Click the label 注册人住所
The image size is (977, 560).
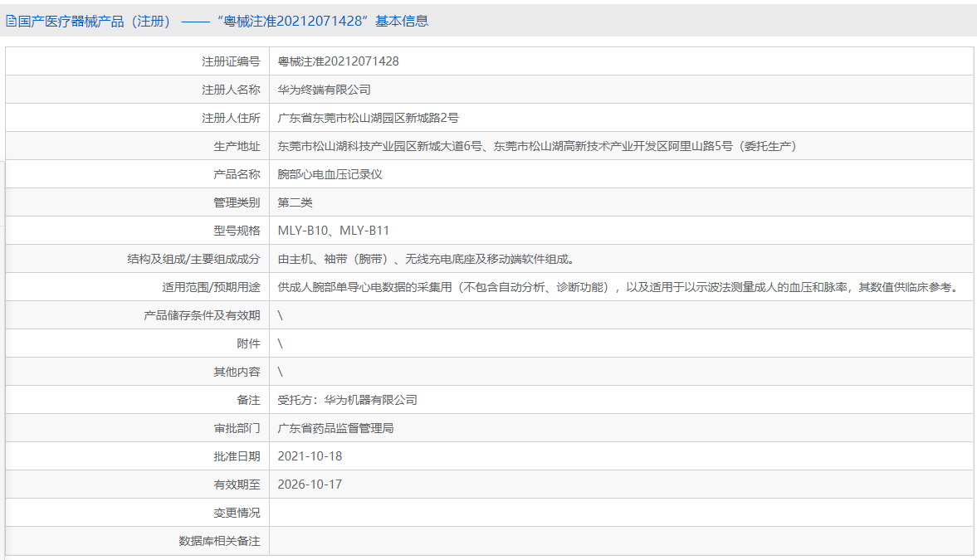coord(231,118)
